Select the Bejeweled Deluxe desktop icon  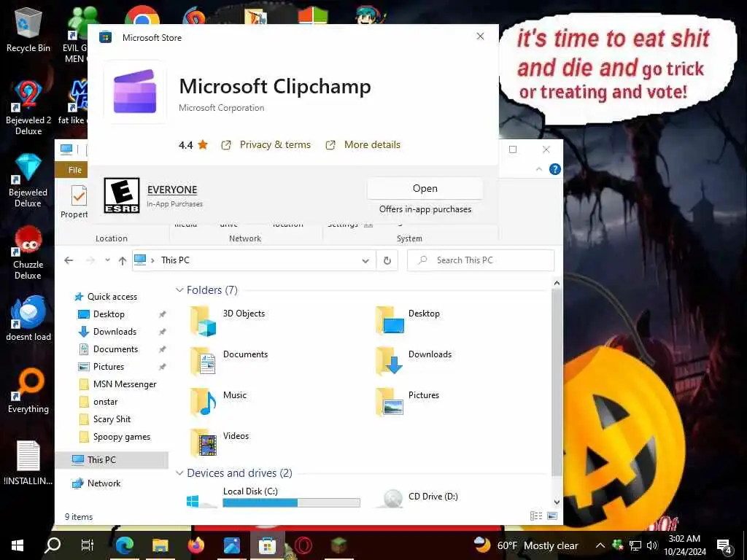point(28,180)
